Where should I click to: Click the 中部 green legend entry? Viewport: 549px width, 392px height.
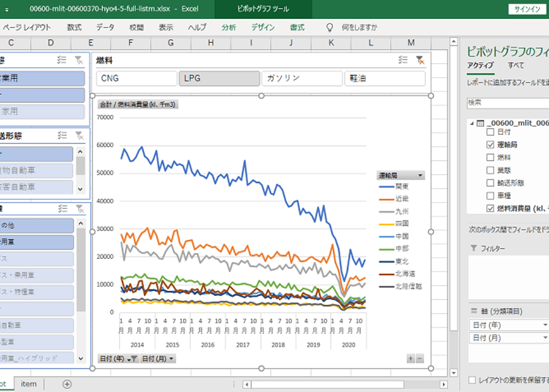click(x=394, y=248)
